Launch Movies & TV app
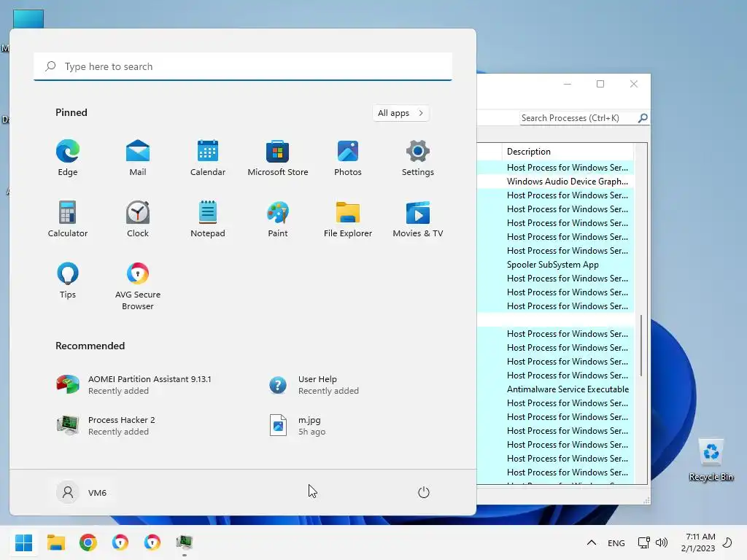Viewport: 747px width, 560px height. pos(418,219)
